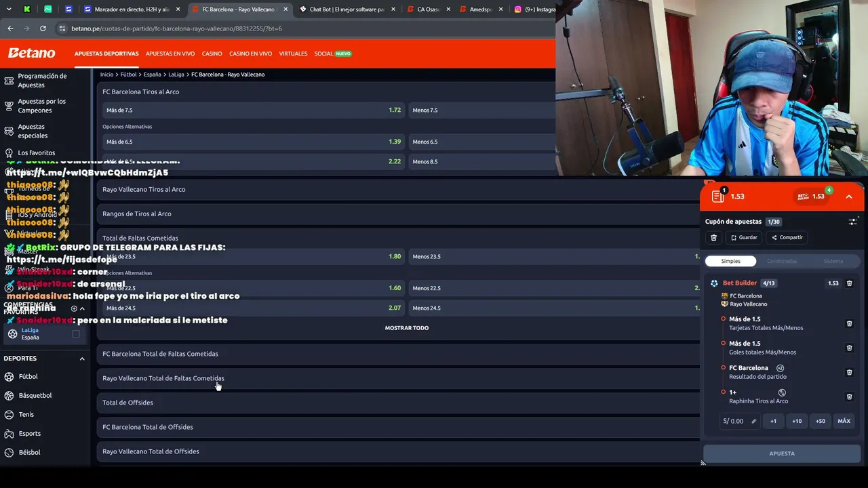Open the Social menu item
Image resolution: width=868 pixels, height=488 pixels.
(x=332, y=54)
